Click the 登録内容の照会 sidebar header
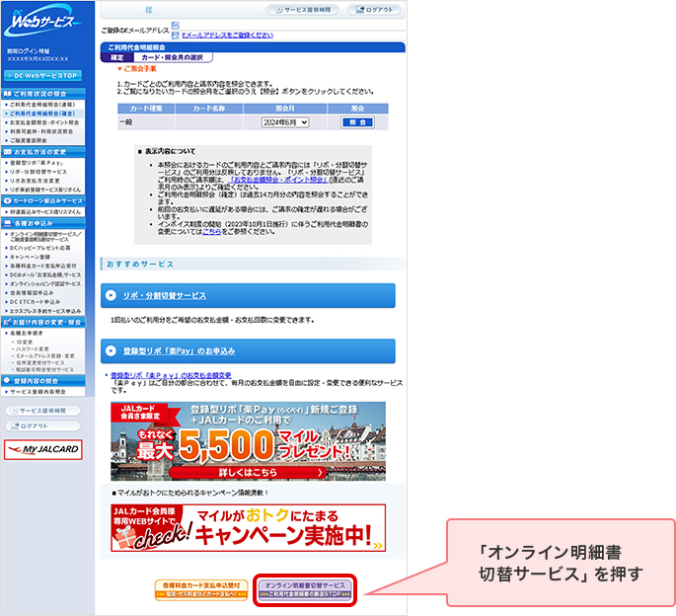Screen dimensions: 676x616 42,381
